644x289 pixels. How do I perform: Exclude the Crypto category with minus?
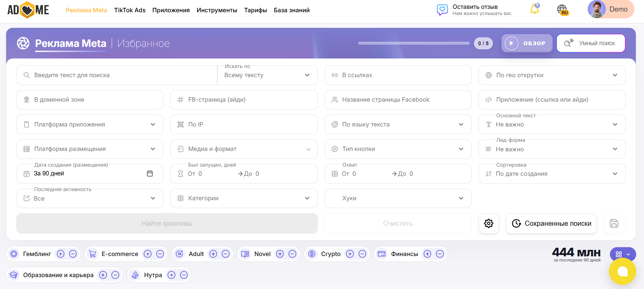[x=362, y=254]
